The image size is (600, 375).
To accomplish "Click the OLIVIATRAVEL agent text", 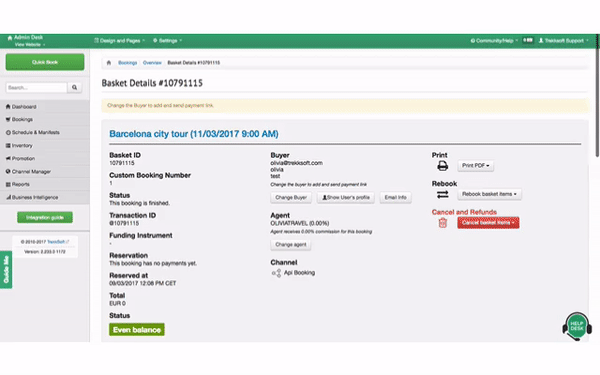I will point(300,223).
